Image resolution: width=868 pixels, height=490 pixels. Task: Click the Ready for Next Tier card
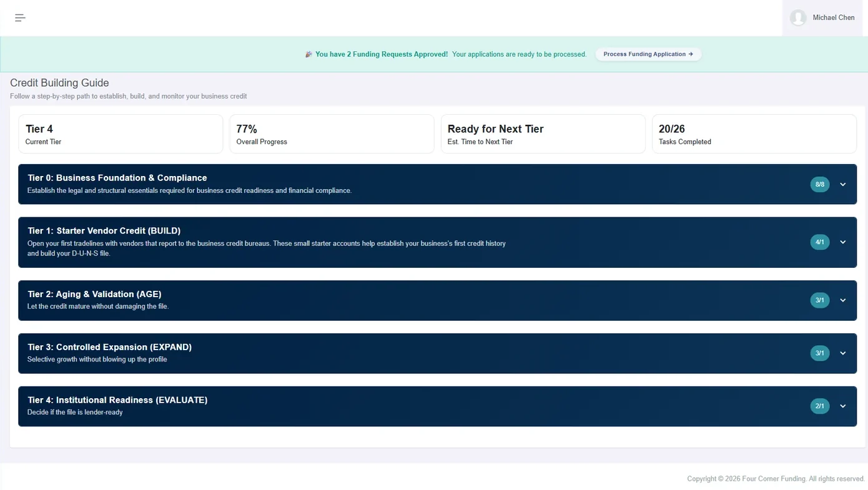543,134
